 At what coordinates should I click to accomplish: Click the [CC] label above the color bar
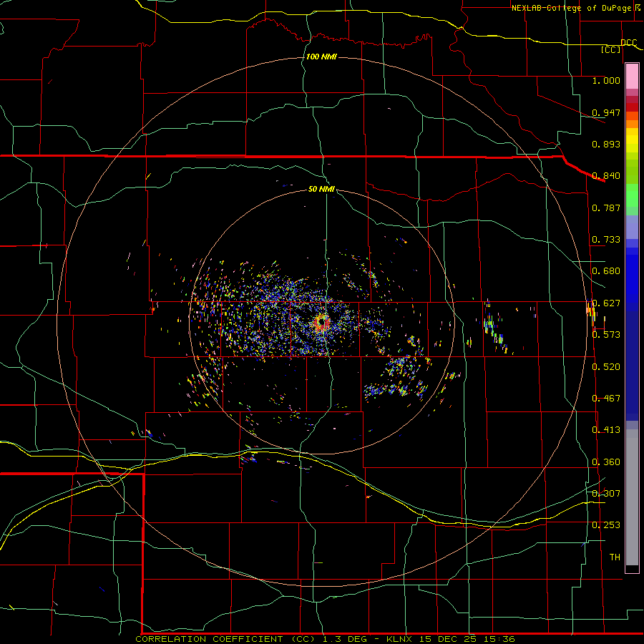[x=611, y=50]
